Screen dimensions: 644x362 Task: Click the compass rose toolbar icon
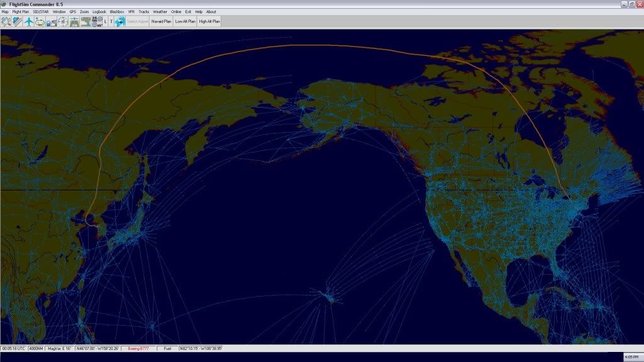(63, 21)
